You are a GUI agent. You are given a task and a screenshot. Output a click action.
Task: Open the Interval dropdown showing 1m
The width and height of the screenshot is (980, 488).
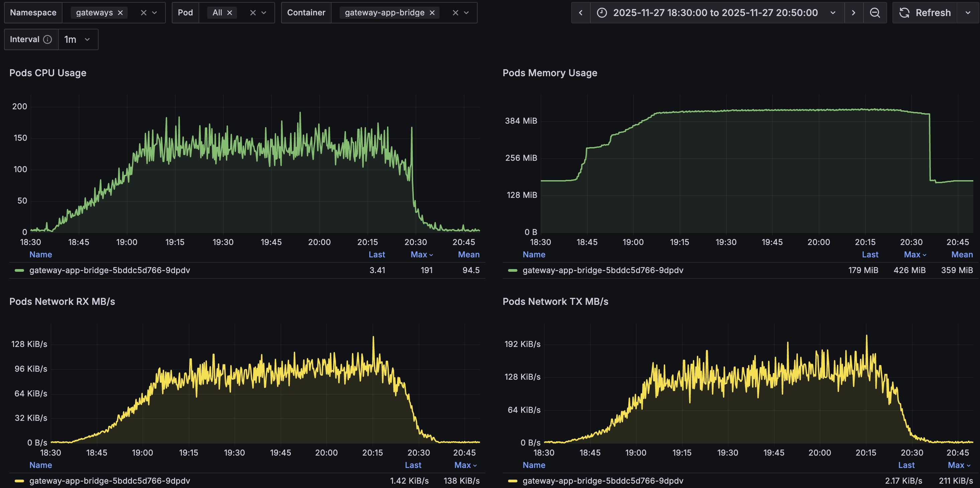78,39
